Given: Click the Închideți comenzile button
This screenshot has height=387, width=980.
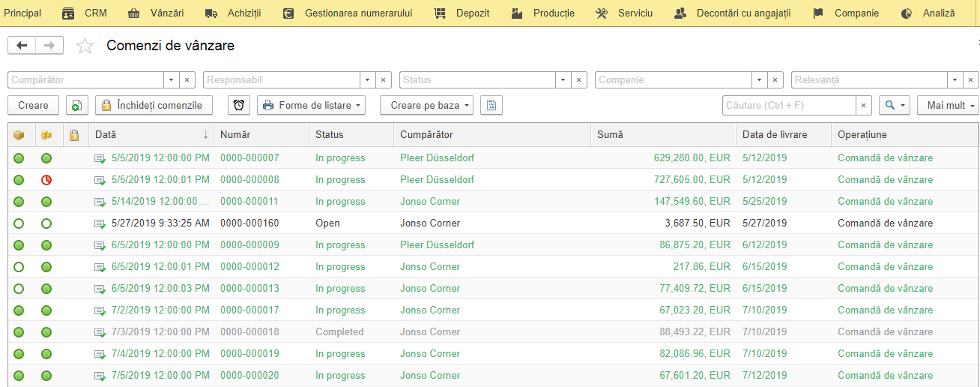Looking at the screenshot, I should tap(154, 106).
